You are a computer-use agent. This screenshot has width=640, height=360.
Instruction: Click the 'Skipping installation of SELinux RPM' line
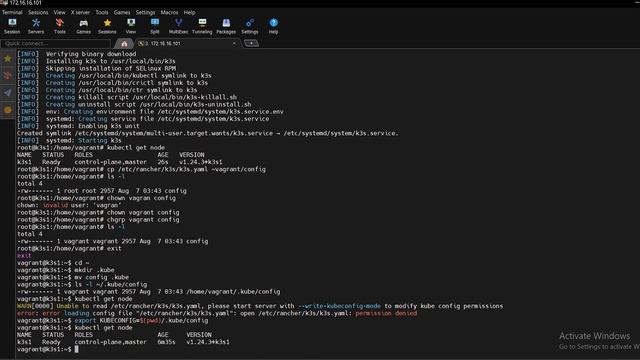tap(96, 69)
